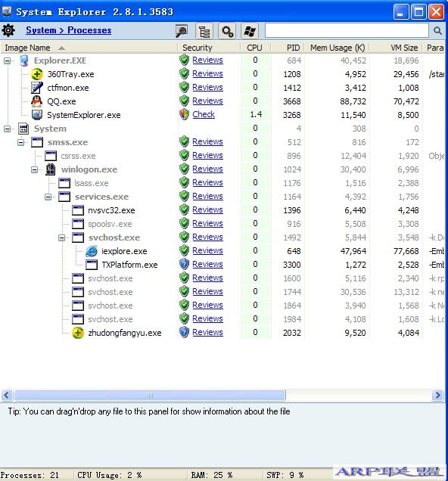Click the System > Processes breadcrumb link
The image size is (448, 481).
pos(68,30)
